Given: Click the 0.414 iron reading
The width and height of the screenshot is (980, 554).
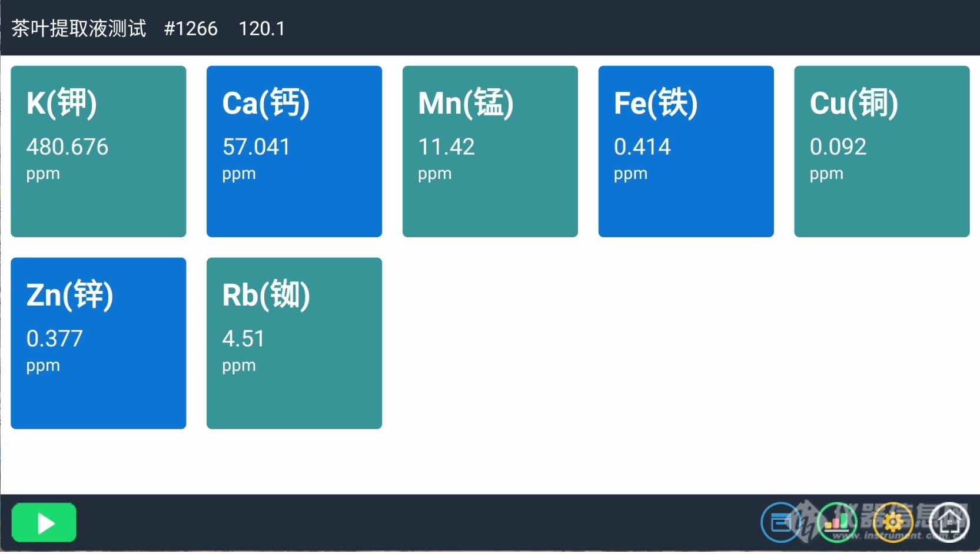Looking at the screenshot, I should (642, 147).
